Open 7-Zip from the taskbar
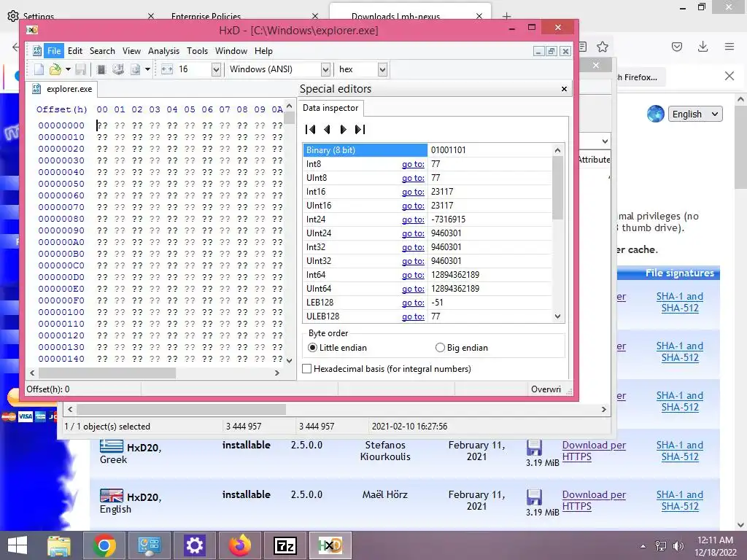The height and width of the screenshot is (560, 747). [285, 545]
